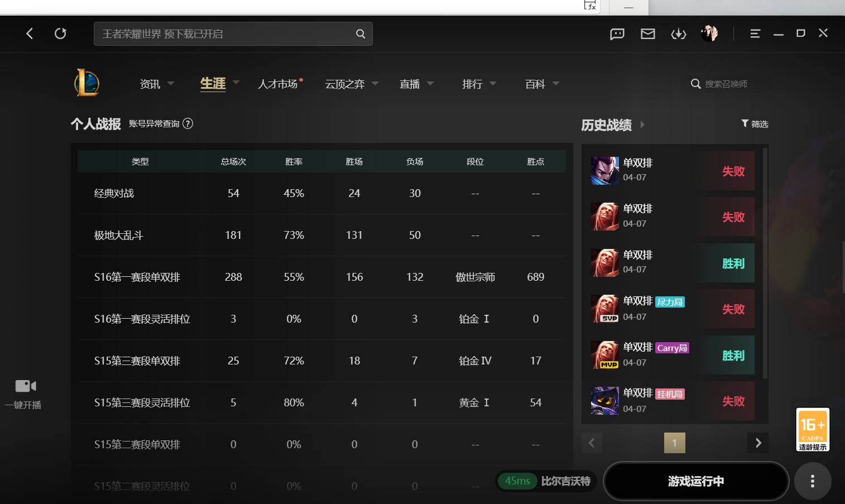Click the League of Legends logo

click(88, 83)
